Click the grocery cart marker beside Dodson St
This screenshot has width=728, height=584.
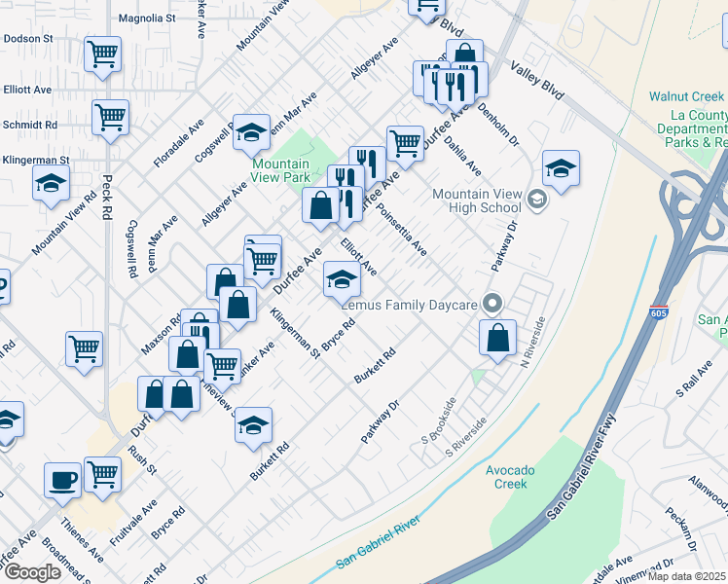pyautogui.click(x=102, y=56)
